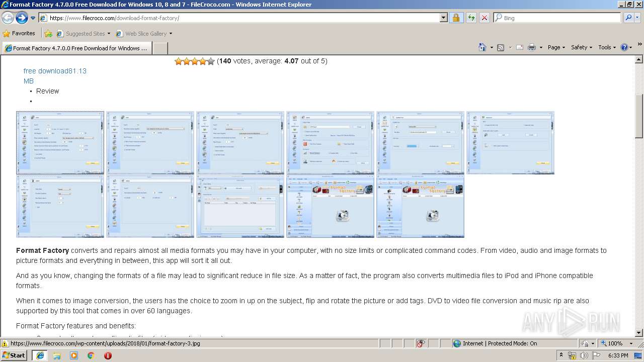Open the search provider options dropdown
644x362 pixels.
pos(638,18)
